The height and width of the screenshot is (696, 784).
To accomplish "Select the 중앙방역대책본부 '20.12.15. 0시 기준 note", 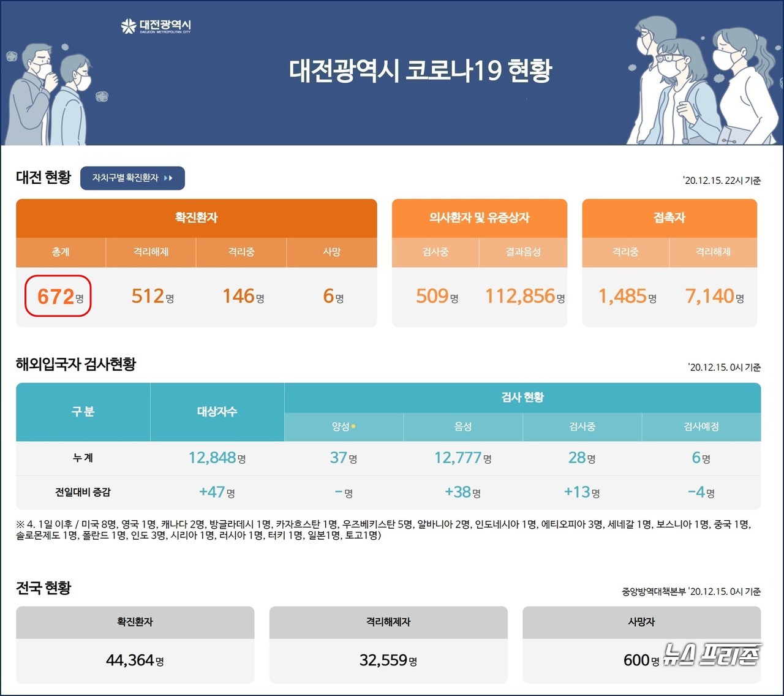I will pyautogui.click(x=692, y=592).
